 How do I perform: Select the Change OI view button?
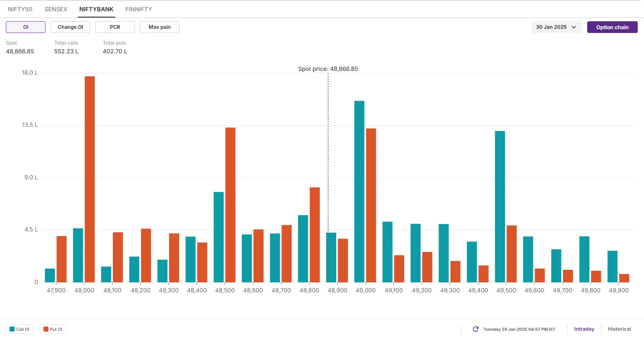[70, 27]
